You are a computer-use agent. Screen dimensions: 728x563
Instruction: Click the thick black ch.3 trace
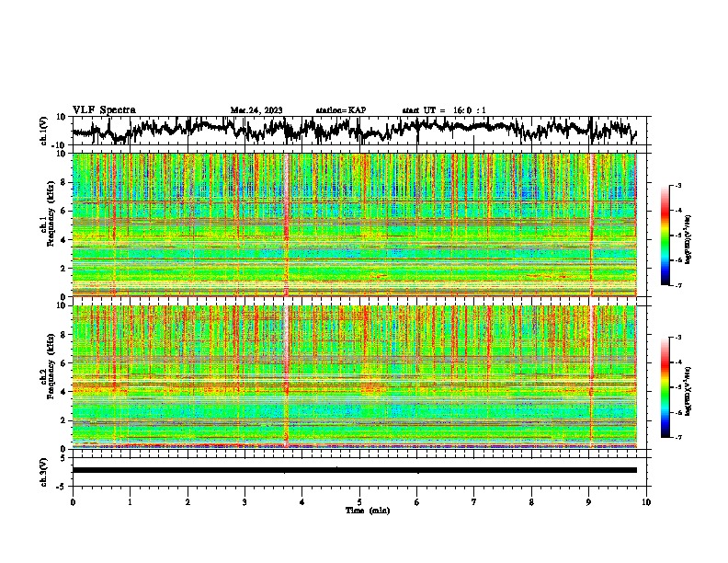tap(354, 470)
